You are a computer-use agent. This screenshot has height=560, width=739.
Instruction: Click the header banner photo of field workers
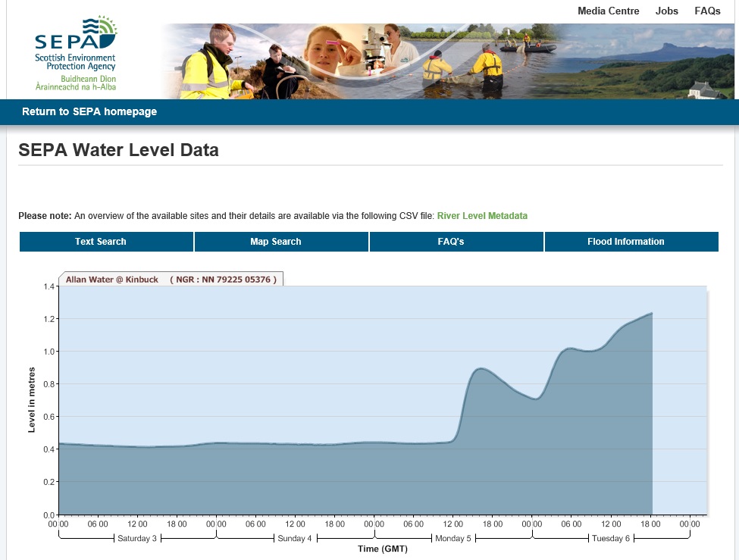pos(447,61)
